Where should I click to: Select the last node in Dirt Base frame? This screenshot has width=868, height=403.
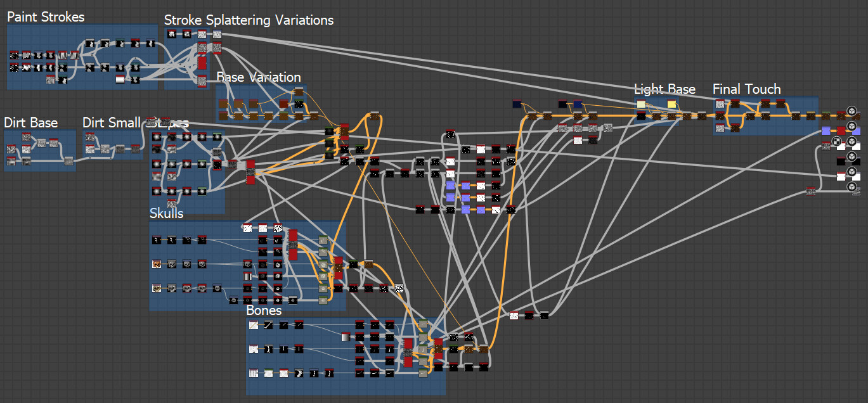tap(67, 162)
